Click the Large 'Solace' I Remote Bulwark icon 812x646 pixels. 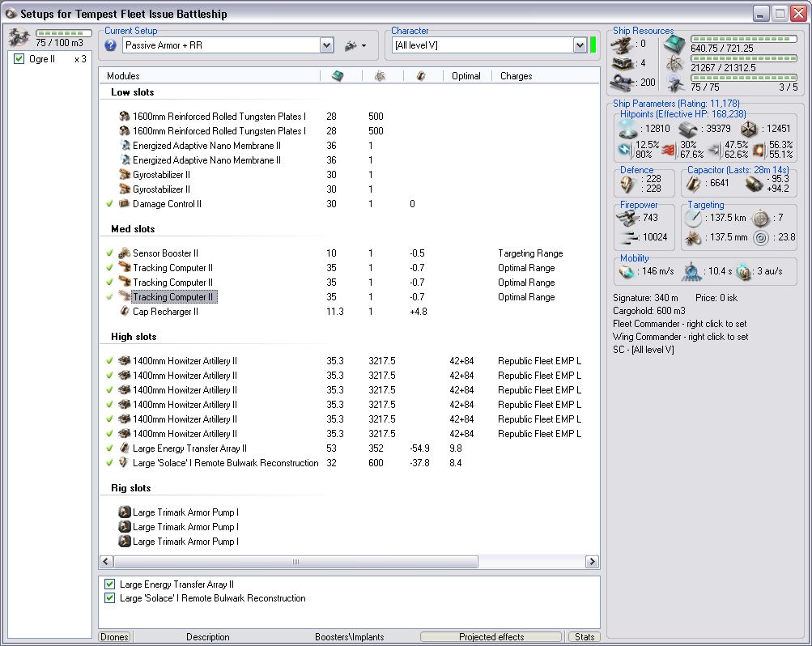click(124, 463)
